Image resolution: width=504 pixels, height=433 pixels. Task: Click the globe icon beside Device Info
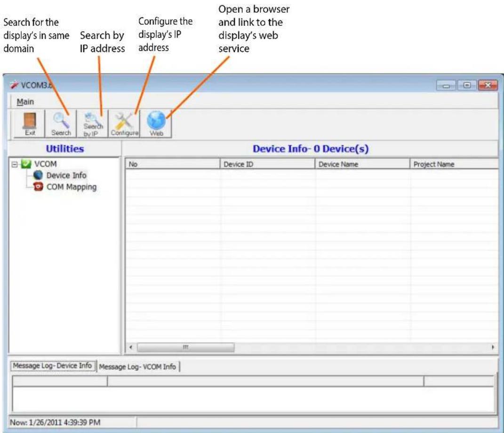click(x=38, y=175)
